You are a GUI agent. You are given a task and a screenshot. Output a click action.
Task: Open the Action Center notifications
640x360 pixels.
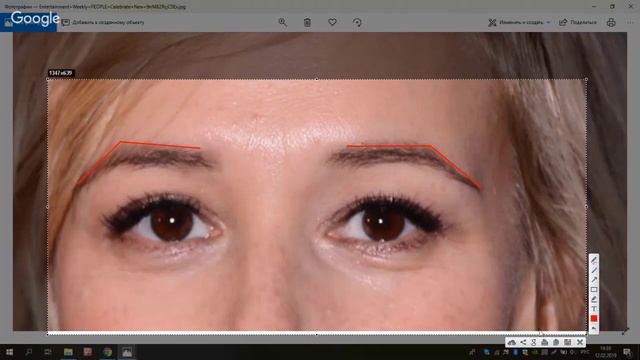[627, 352]
